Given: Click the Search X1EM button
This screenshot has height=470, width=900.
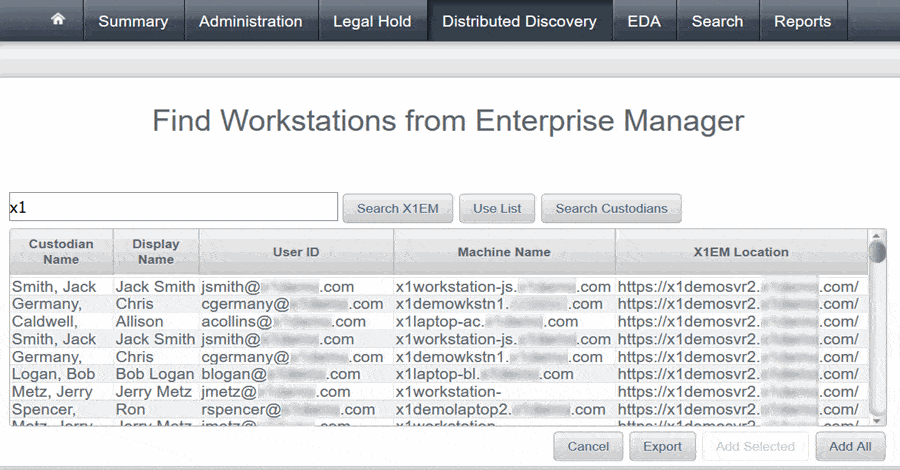Looking at the screenshot, I should pos(398,208).
